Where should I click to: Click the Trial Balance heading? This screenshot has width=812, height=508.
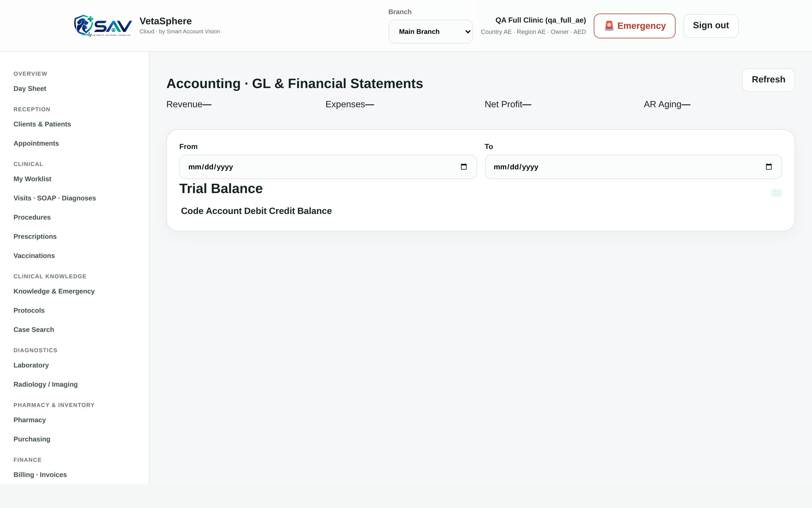[221, 189]
